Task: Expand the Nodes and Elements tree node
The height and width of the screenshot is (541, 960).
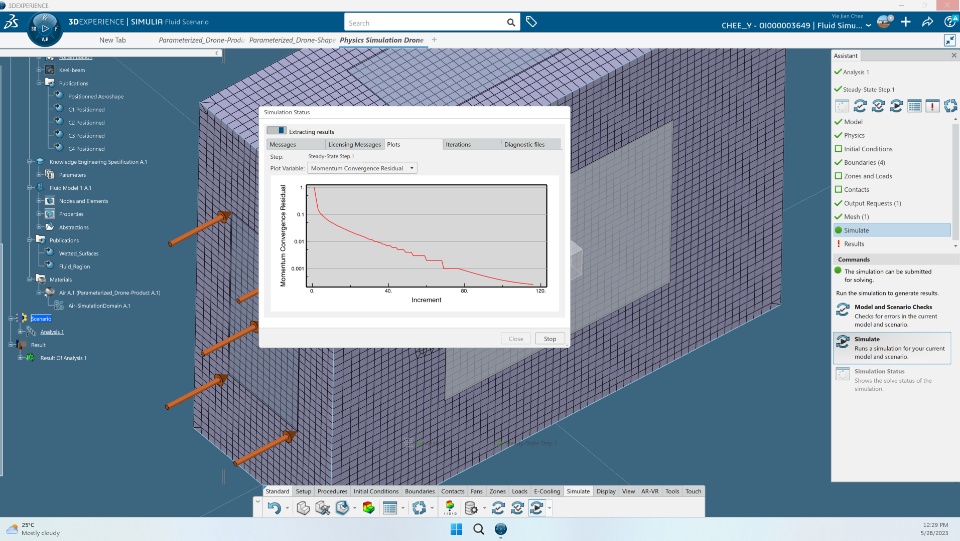Action: (40, 201)
